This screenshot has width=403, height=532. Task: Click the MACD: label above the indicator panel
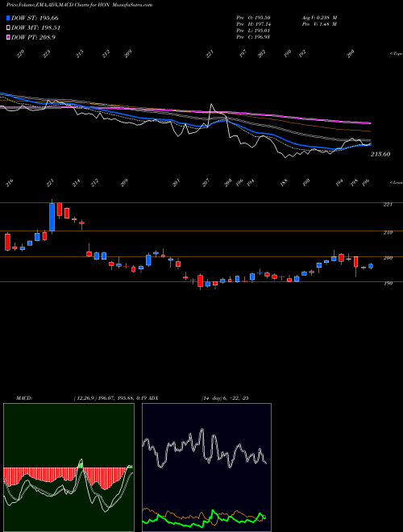(x=23, y=398)
